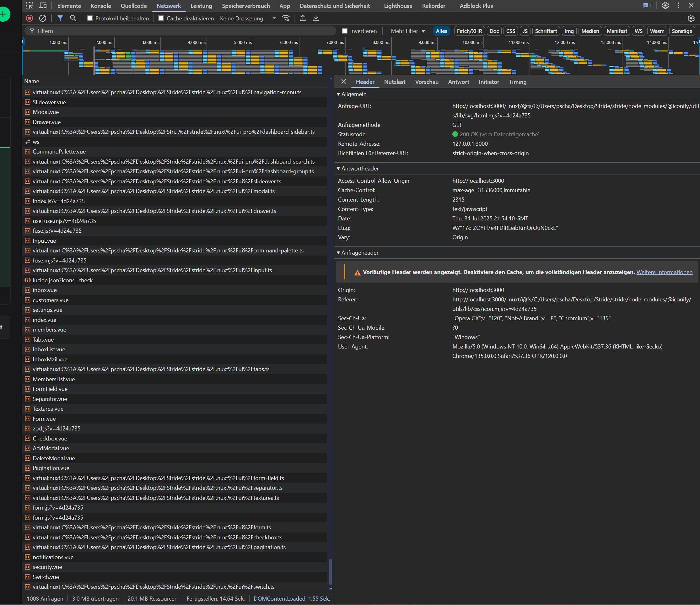Screen dimensions: 700x605
Task: Import HAR file upload icon
Action: pyautogui.click(x=303, y=18)
